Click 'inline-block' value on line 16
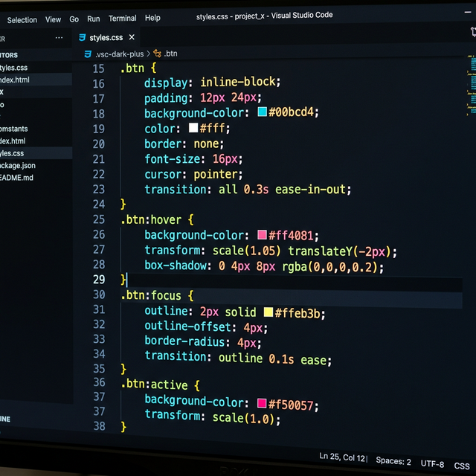This screenshot has width=476, height=476. [238, 82]
